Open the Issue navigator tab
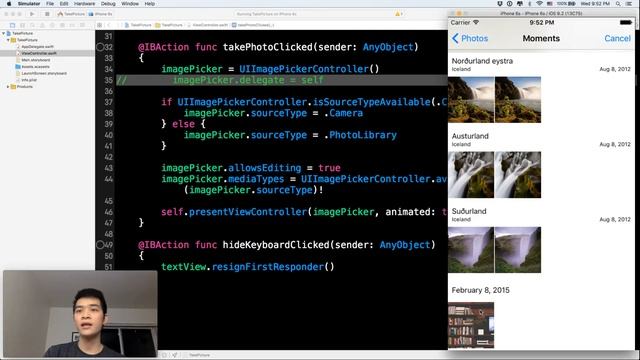This screenshot has height=360, width=640. point(42,25)
